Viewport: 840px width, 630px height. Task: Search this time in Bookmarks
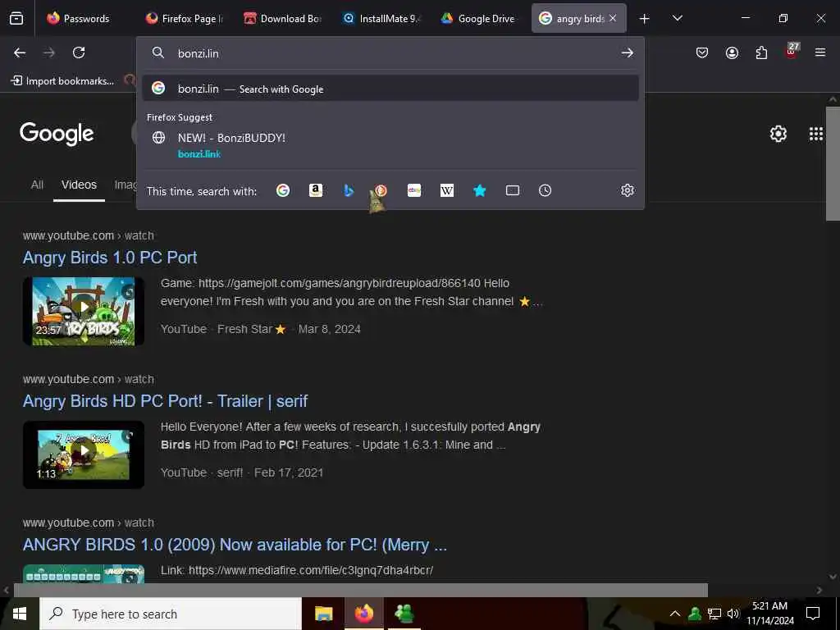(x=479, y=190)
